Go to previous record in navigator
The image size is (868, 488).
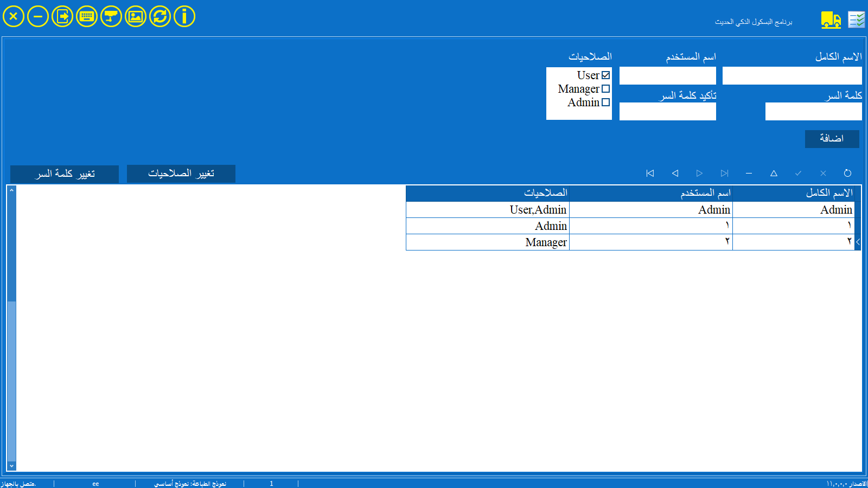(x=675, y=174)
